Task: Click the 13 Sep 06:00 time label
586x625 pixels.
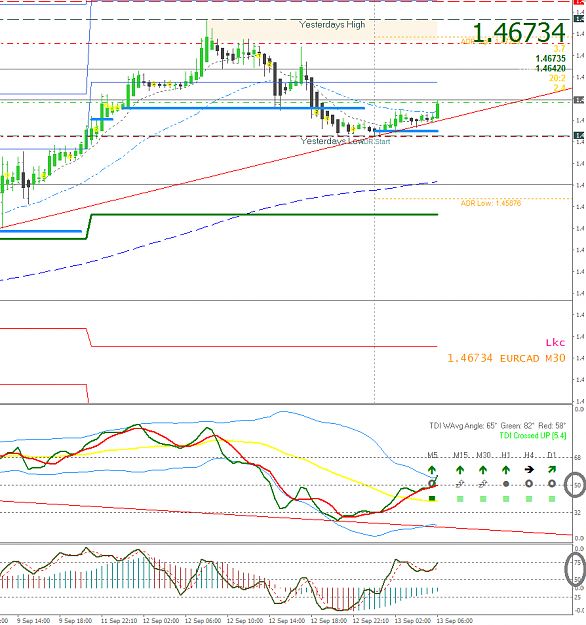Action: point(455,621)
